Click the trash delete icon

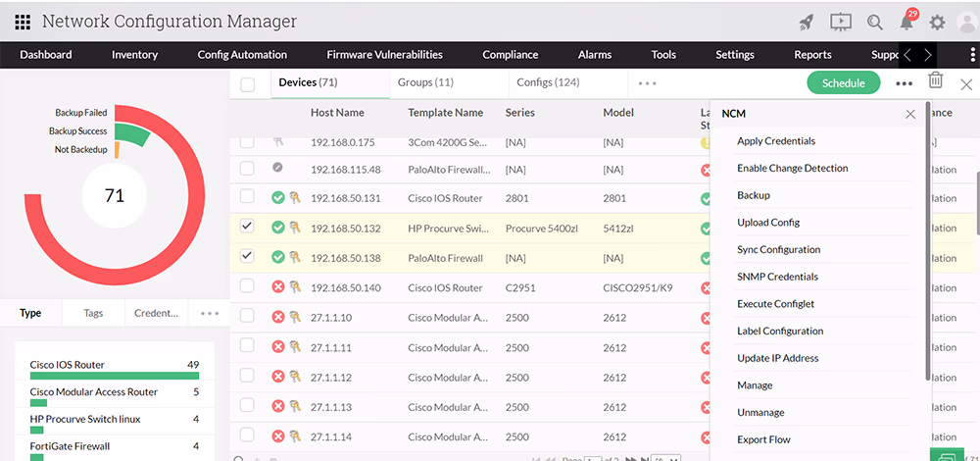click(x=935, y=80)
